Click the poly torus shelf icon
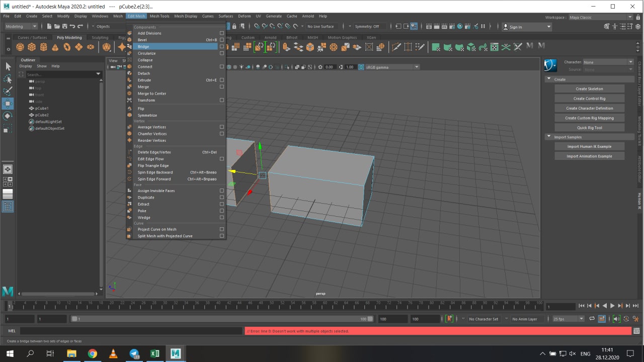 [x=67, y=47]
